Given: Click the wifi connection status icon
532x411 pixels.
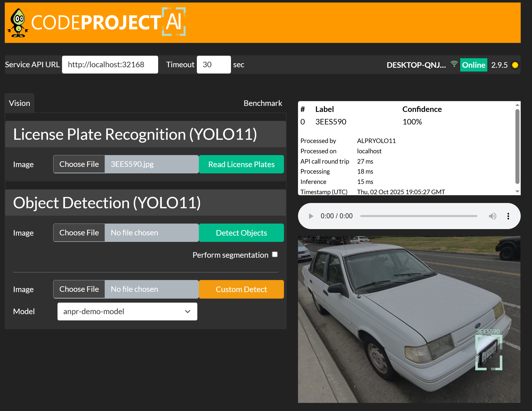Looking at the screenshot, I should (454, 64).
